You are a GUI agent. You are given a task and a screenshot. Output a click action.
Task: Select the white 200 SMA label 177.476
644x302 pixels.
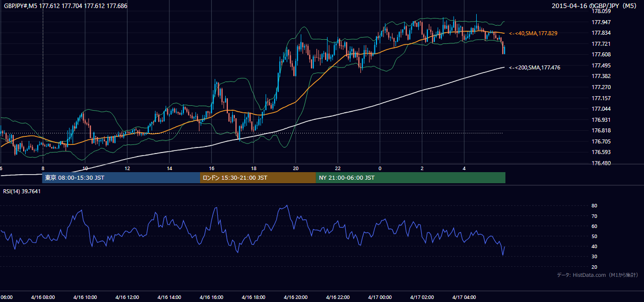pyautogui.click(x=535, y=67)
